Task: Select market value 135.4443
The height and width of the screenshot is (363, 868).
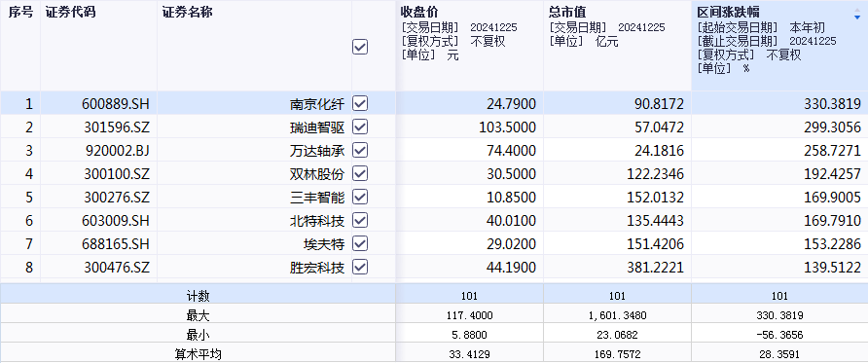Action: pyautogui.click(x=656, y=221)
